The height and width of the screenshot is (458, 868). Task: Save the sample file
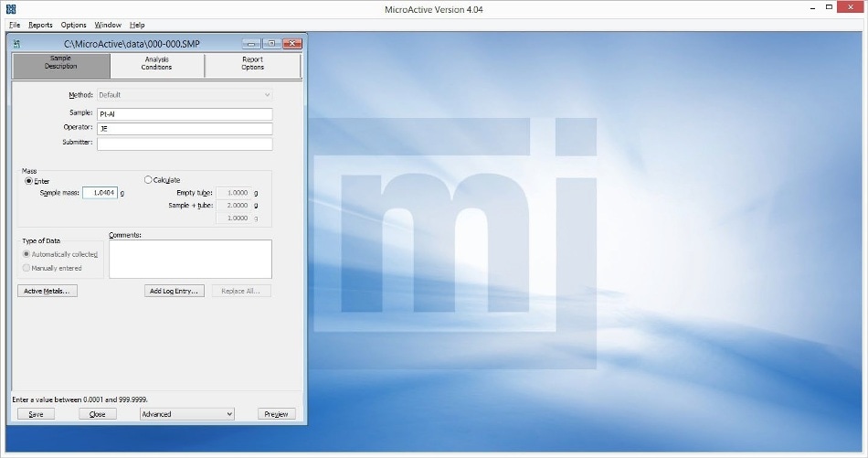[36, 414]
